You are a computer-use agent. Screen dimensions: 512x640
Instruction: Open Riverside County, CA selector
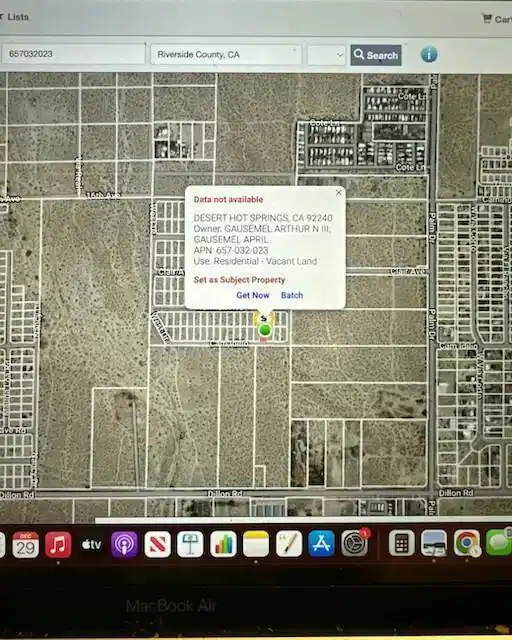226,54
